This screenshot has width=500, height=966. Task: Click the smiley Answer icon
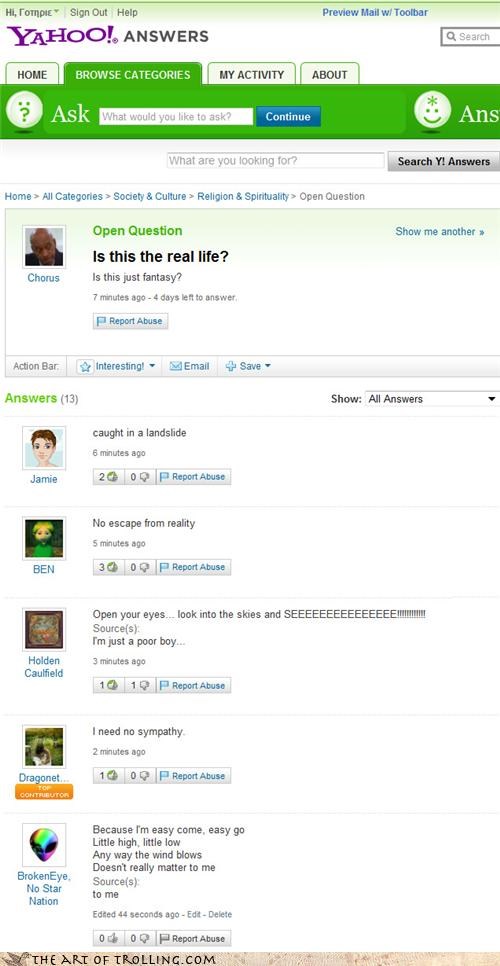click(432, 110)
